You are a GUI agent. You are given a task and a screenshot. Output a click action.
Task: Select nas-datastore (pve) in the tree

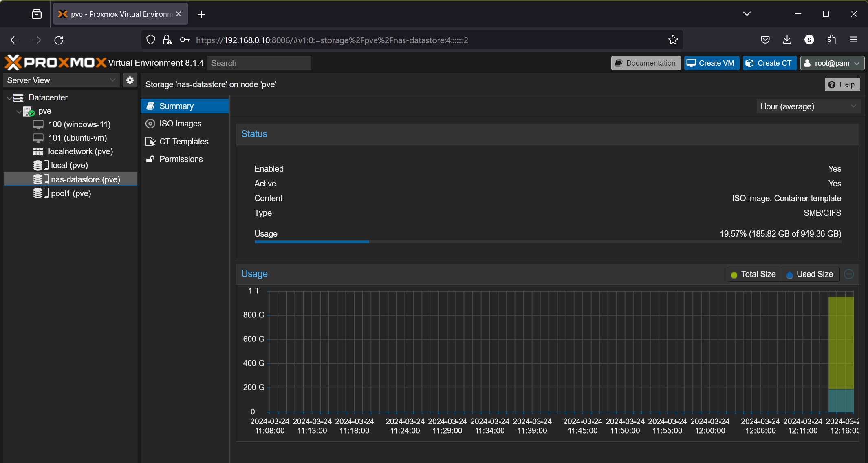click(70, 179)
